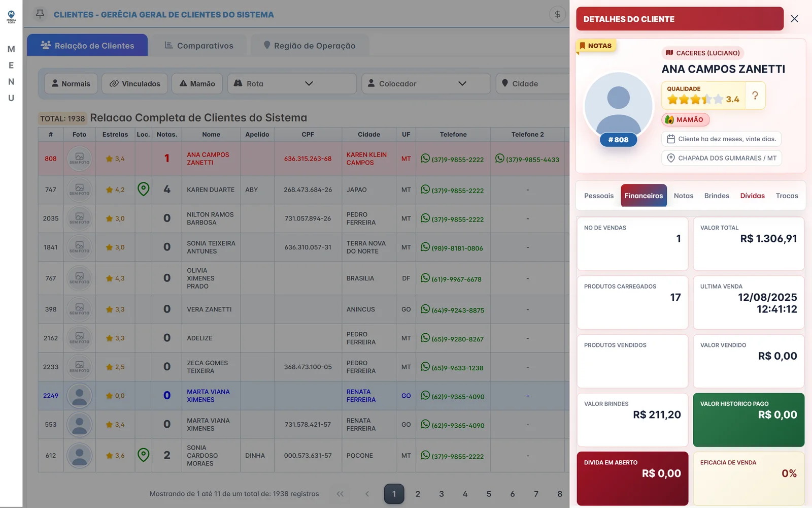Screen dimensions: 812x508
Task: Click the location pin icon for Karen Duarte
Action: coord(144,189)
